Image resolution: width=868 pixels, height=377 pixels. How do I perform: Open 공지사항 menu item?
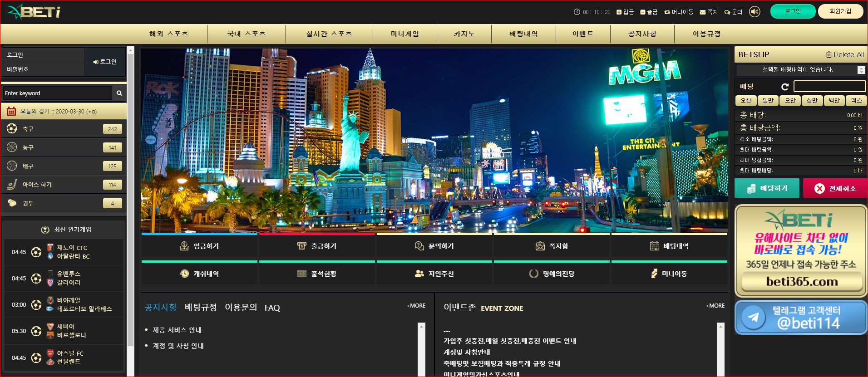pyautogui.click(x=642, y=34)
